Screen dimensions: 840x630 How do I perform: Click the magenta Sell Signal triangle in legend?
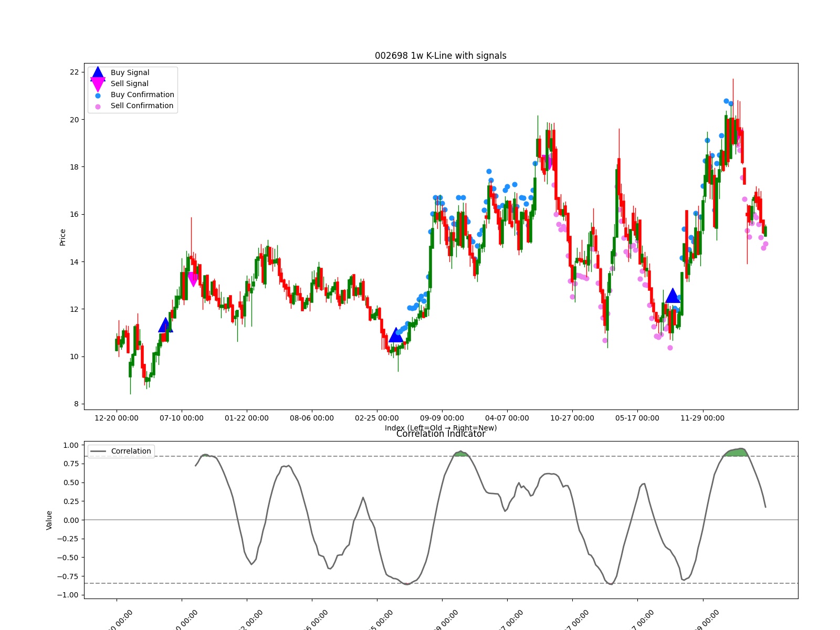[x=98, y=85]
